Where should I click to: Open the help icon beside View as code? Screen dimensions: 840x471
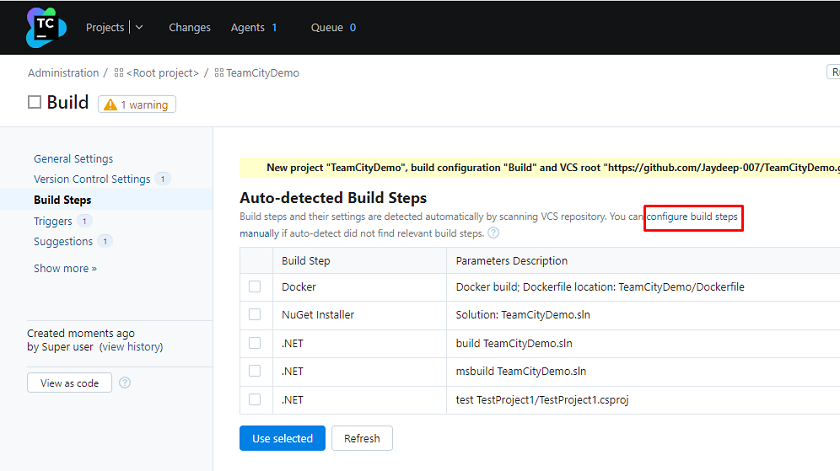pos(125,383)
